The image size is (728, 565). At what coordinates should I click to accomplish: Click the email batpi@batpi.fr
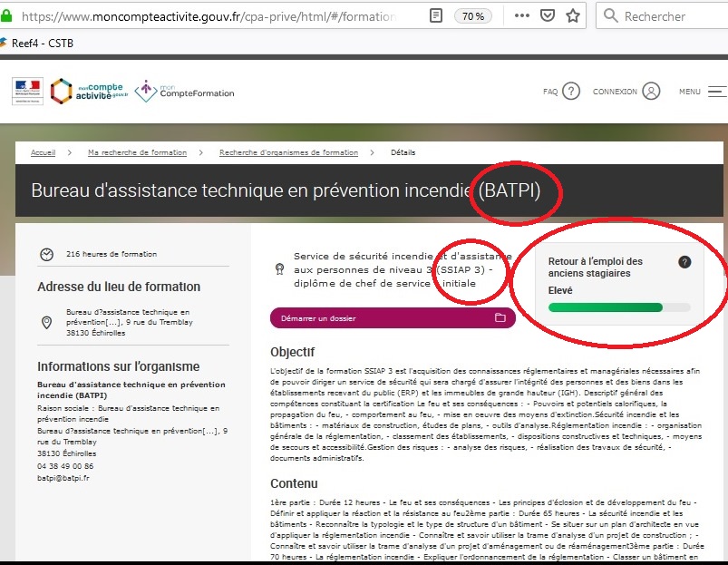click(63, 478)
